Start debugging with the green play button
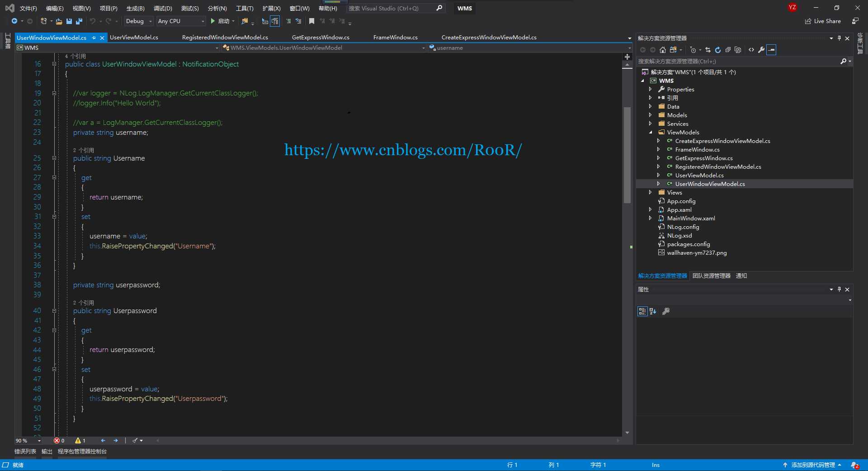This screenshot has width=868, height=471. coord(212,21)
